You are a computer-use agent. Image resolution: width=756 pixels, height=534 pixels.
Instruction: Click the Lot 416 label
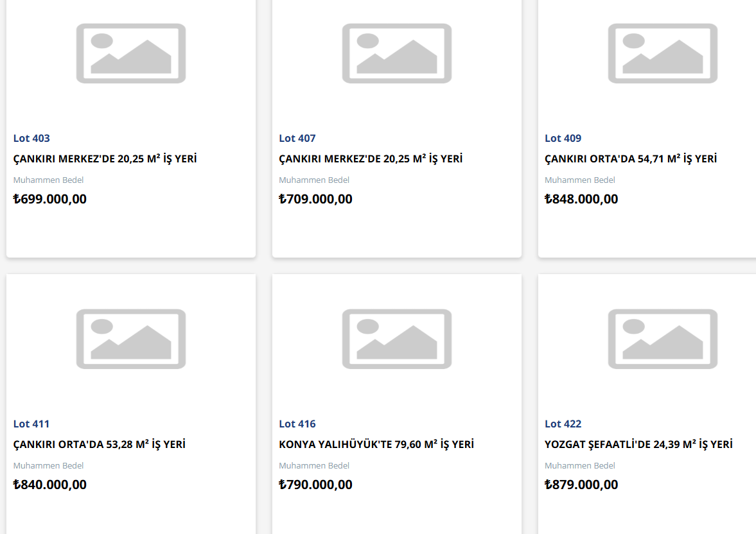point(297,424)
